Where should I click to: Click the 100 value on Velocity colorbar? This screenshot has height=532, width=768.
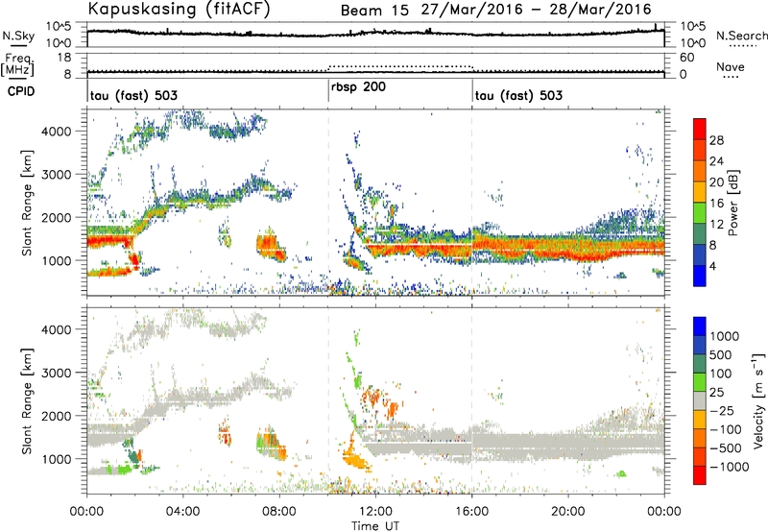tap(721, 374)
